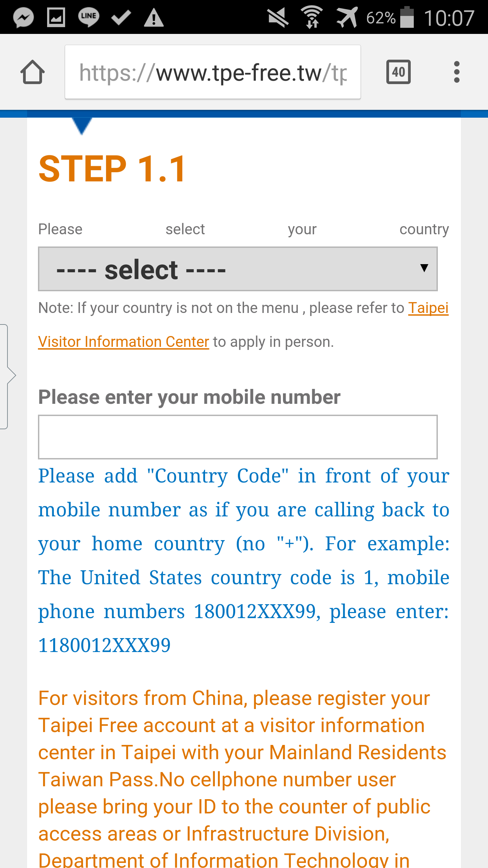Expand the side panel arrow on left edge

click(8, 376)
